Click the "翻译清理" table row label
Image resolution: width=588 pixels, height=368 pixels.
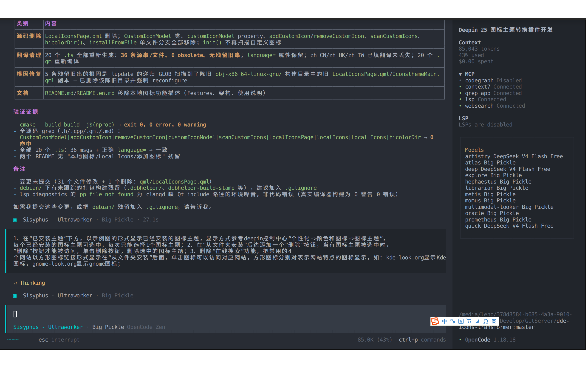click(x=29, y=55)
